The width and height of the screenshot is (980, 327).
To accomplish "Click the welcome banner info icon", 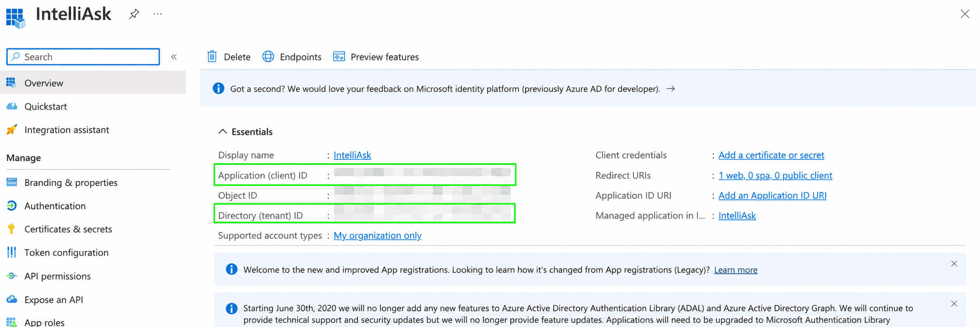I will pos(231,270).
